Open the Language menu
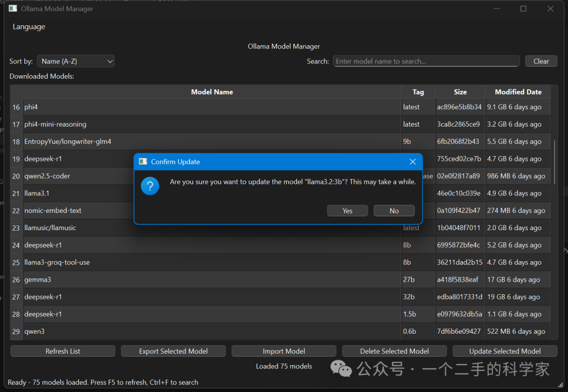This screenshot has height=392, width=568. 29,27
